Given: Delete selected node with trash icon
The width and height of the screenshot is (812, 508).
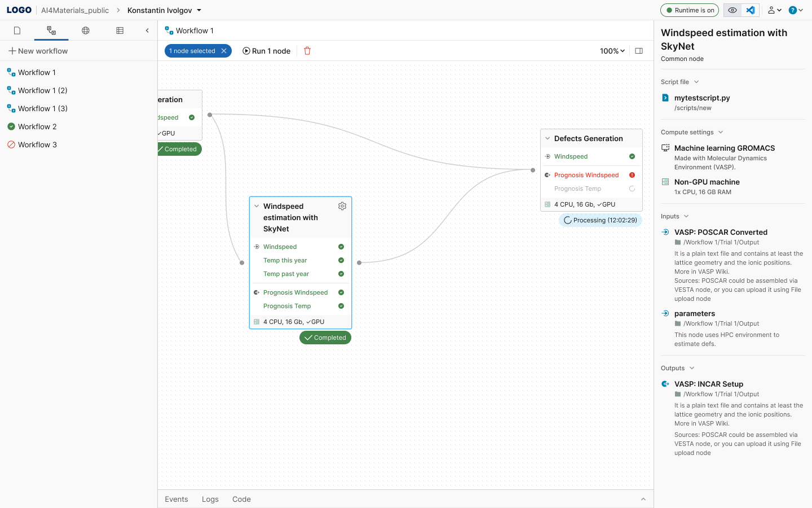Looking at the screenshot, I should coord(307,51).
